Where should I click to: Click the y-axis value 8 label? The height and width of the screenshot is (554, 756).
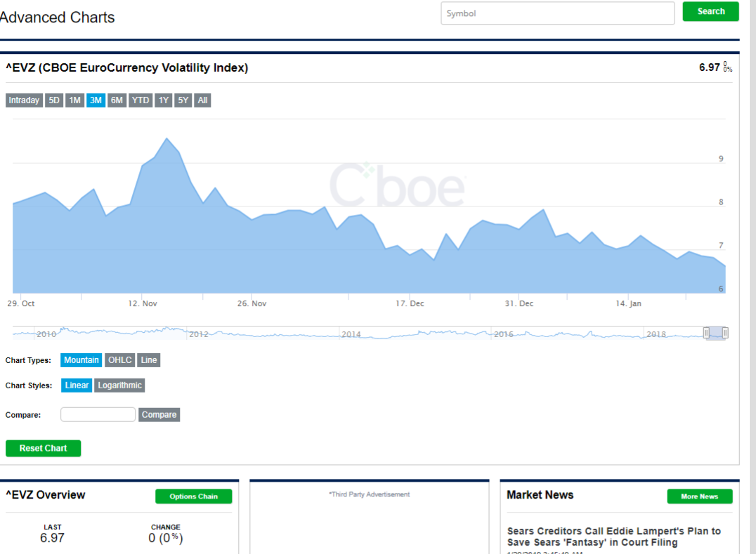(x=722, y=202)
